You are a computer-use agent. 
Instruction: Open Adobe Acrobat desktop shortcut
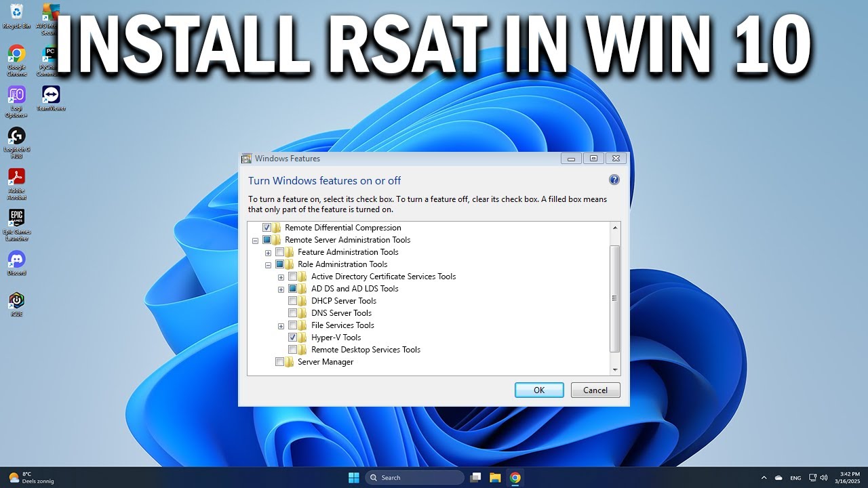(x=16, y=184)
